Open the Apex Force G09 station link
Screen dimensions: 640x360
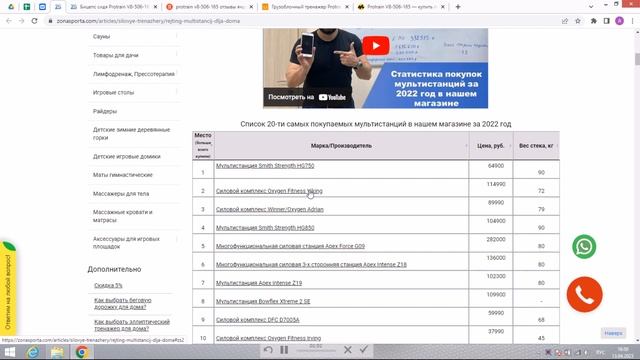pyautogui.click(x=290, y=246)
